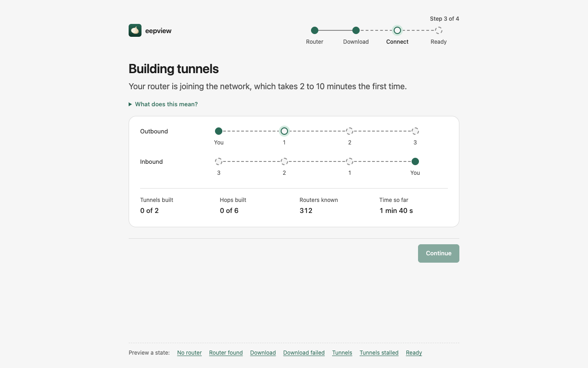Image resolution: width=588 pixels, height=368 pixels.
Task: Click Inbound hop 1 node
Action: tap(350, 161)
